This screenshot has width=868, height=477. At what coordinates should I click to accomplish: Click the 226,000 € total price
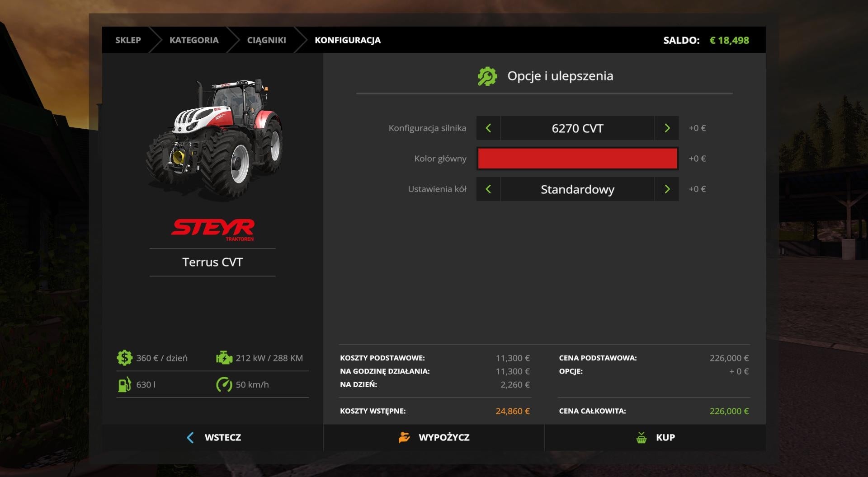[729, 411]
